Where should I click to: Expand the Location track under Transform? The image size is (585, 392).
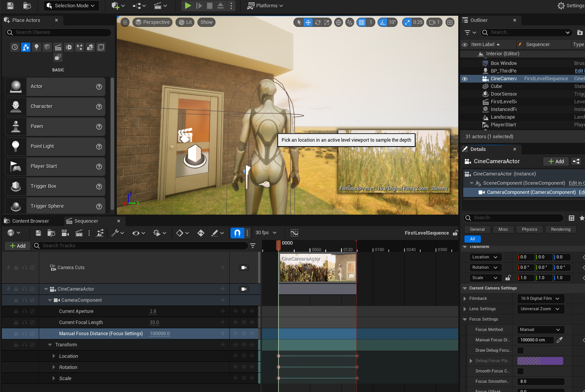click(x=54, y=356)
